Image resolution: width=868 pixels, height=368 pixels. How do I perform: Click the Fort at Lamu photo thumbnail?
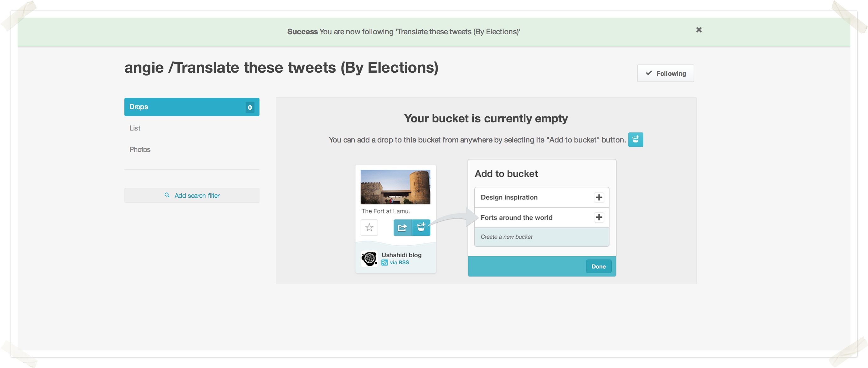(x=395, y=187)
